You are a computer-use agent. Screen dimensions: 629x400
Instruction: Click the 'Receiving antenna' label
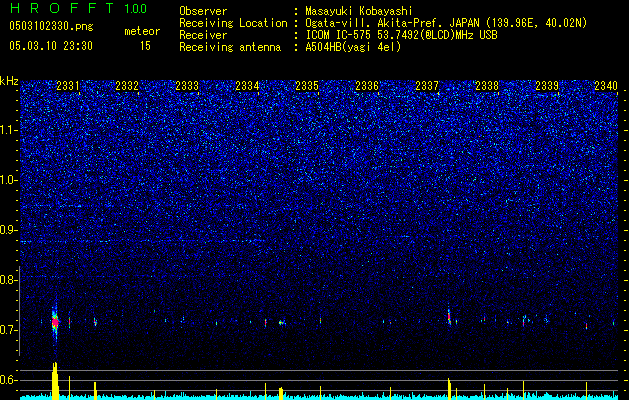click(230, 47)
